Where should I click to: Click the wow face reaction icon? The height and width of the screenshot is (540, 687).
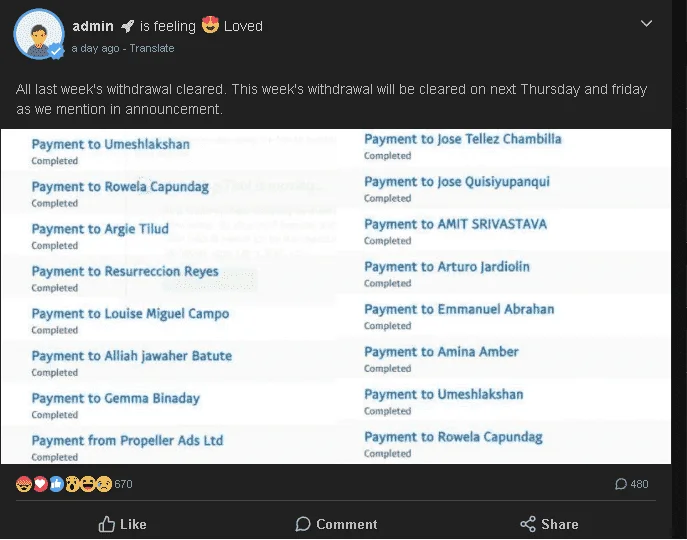(x=72, y=484)
